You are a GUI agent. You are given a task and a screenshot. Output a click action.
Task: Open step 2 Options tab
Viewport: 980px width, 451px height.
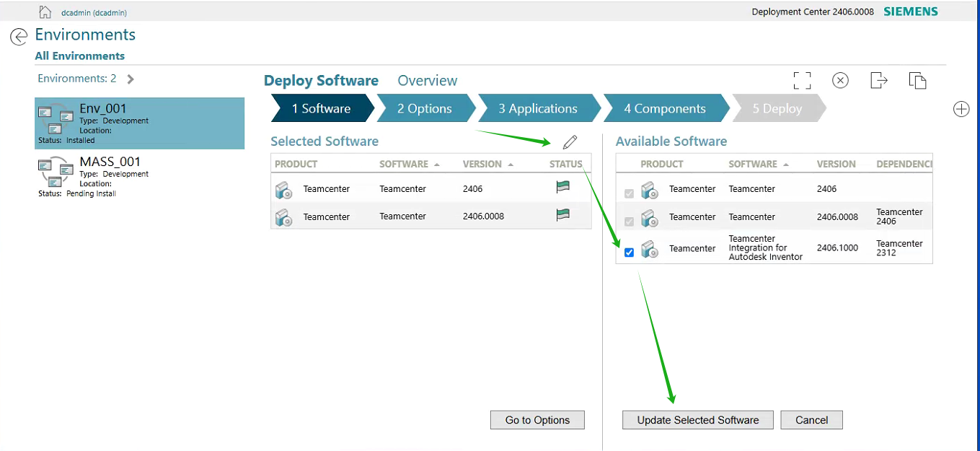pos(425,108)
